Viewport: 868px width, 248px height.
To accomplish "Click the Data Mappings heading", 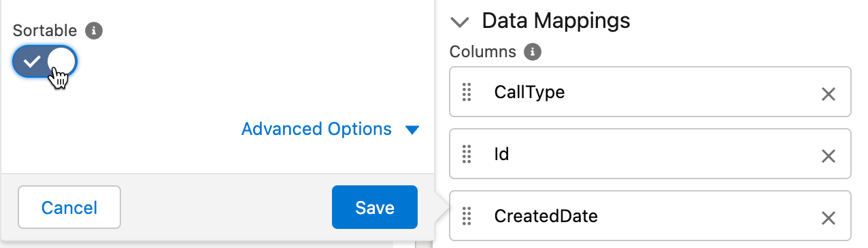I will (x=556, y=20).
